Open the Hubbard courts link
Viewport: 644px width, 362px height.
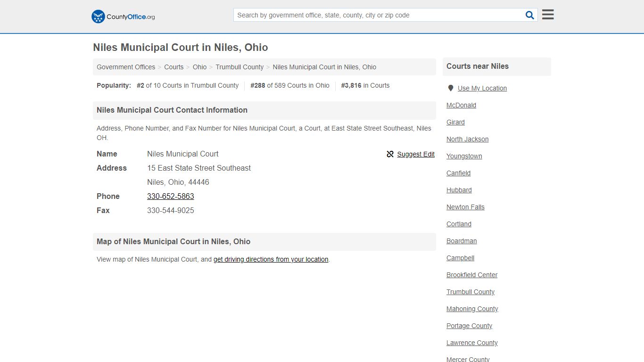459,190
